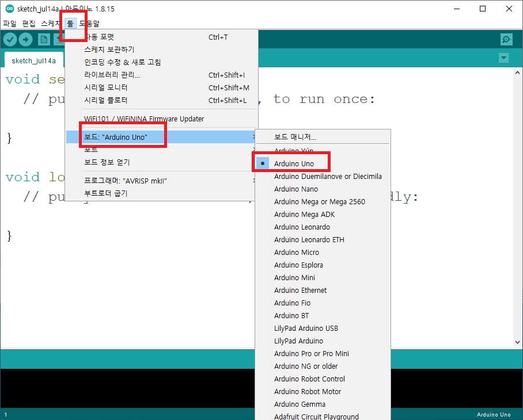The width and height of the screenshot is (523, 420).
Task: Click 부트로더 굽기 entry
Action: coord(161,193)
